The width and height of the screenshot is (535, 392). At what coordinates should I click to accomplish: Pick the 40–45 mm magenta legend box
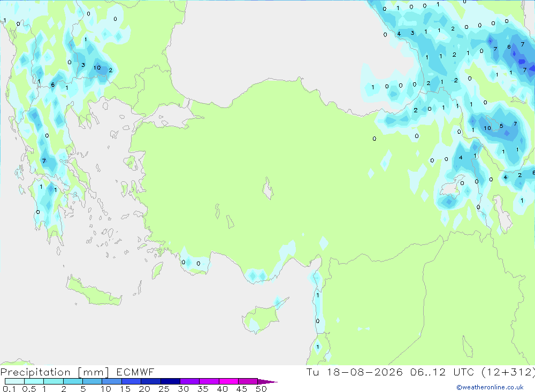point(228,381)
